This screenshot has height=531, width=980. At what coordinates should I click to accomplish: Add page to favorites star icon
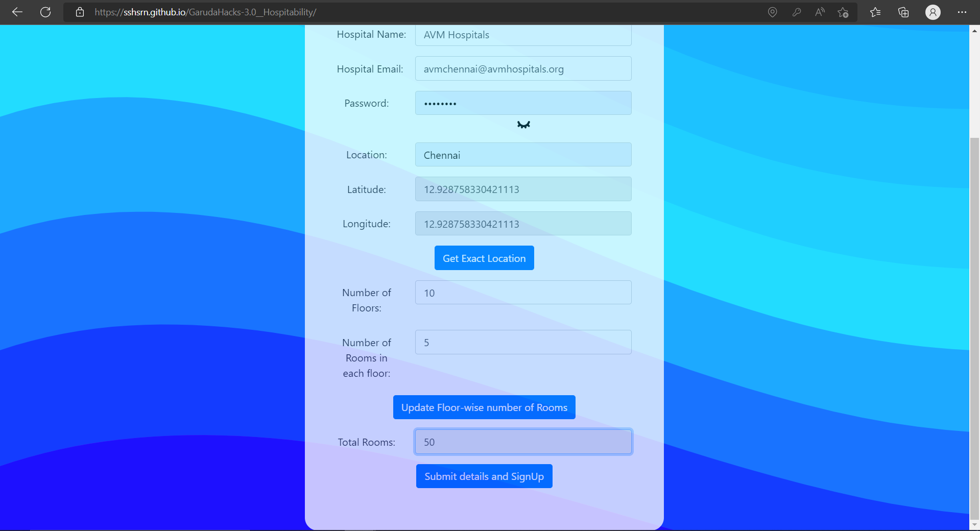point(843,12)
